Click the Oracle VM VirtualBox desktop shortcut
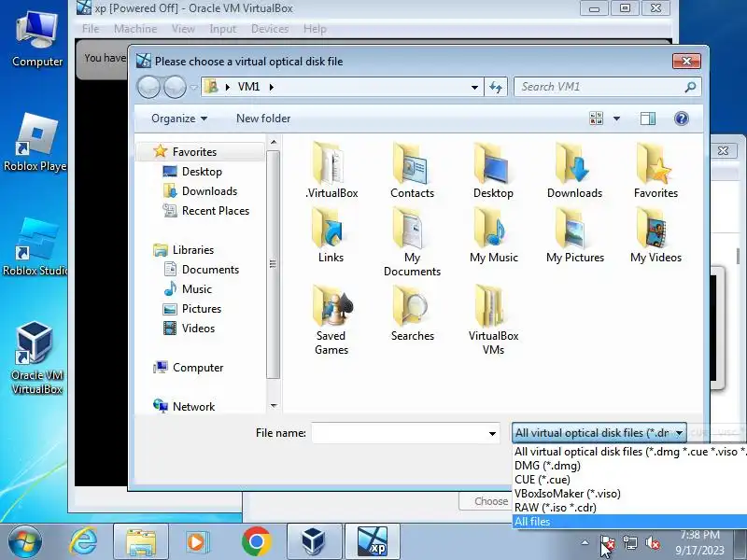Viewport: 747px width, 560px height. click(36, 358)
